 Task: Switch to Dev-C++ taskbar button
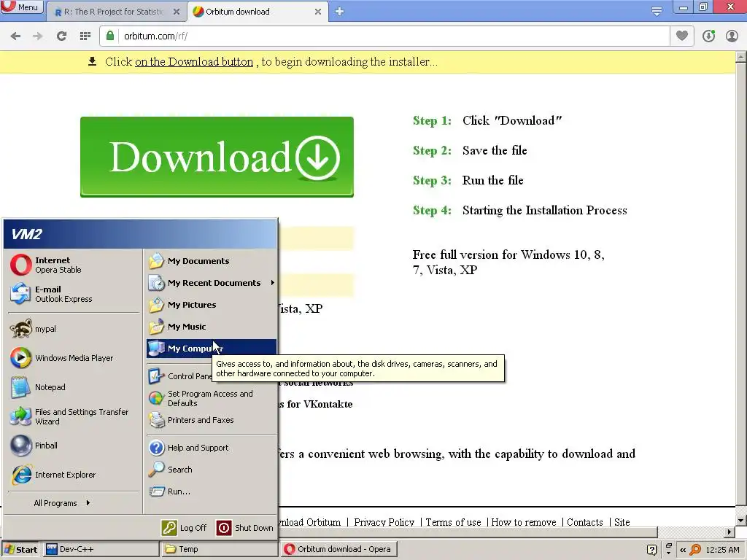(101, 550)
